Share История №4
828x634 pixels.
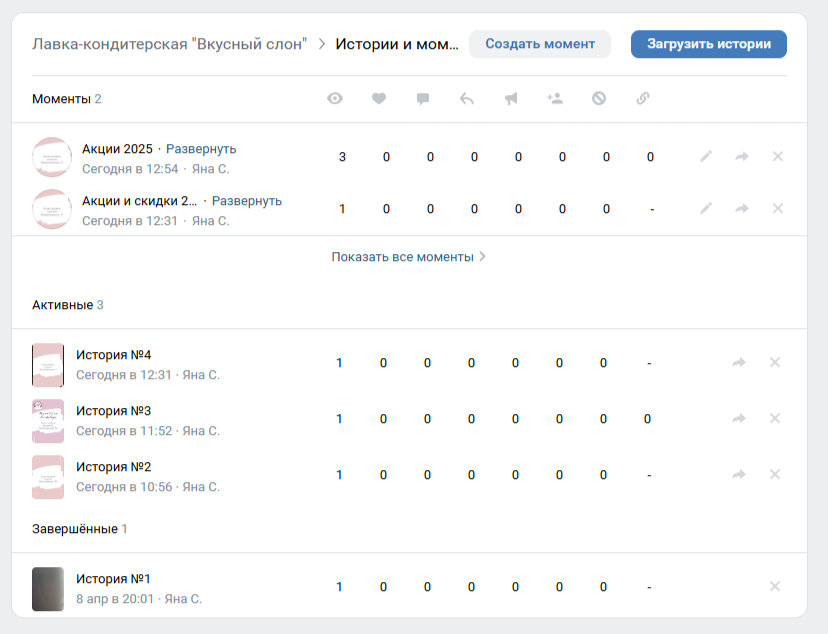click(739, 363)
